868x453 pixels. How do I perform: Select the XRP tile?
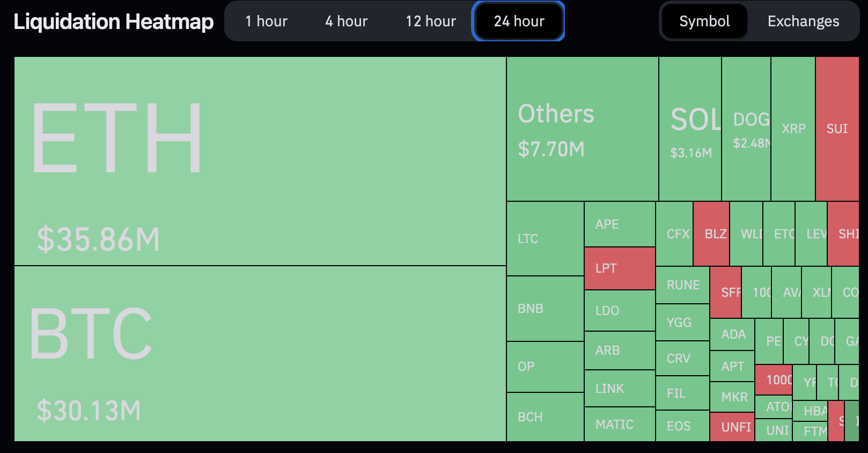pyautogui.click(x=793, y=129)
